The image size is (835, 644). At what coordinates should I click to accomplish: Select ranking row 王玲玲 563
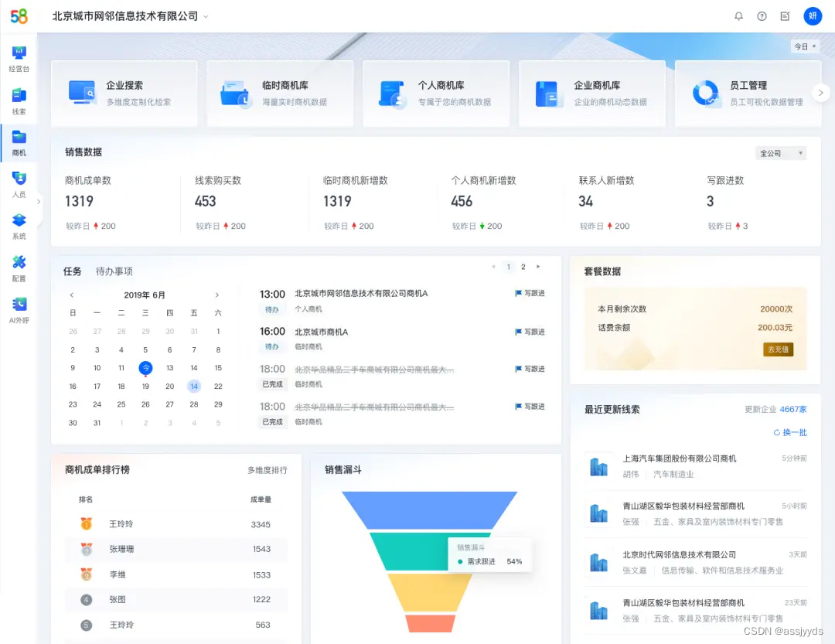[x=176, y=625]
